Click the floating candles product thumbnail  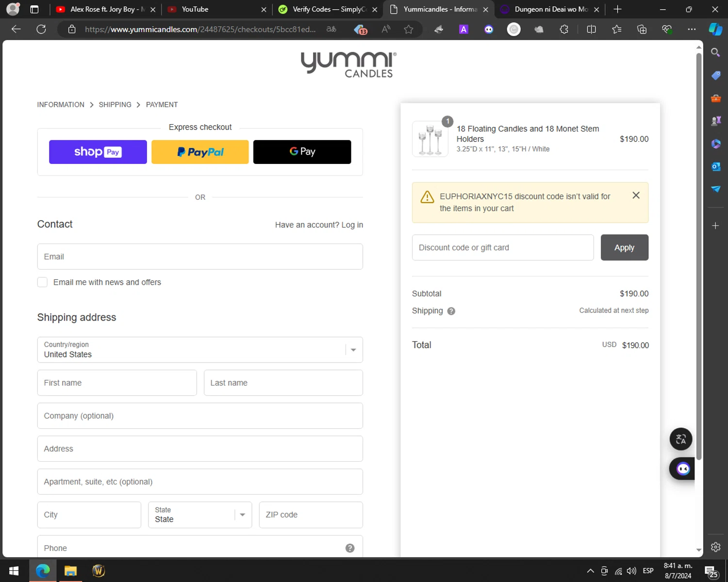pyautogui.click(x=430, y=139)
